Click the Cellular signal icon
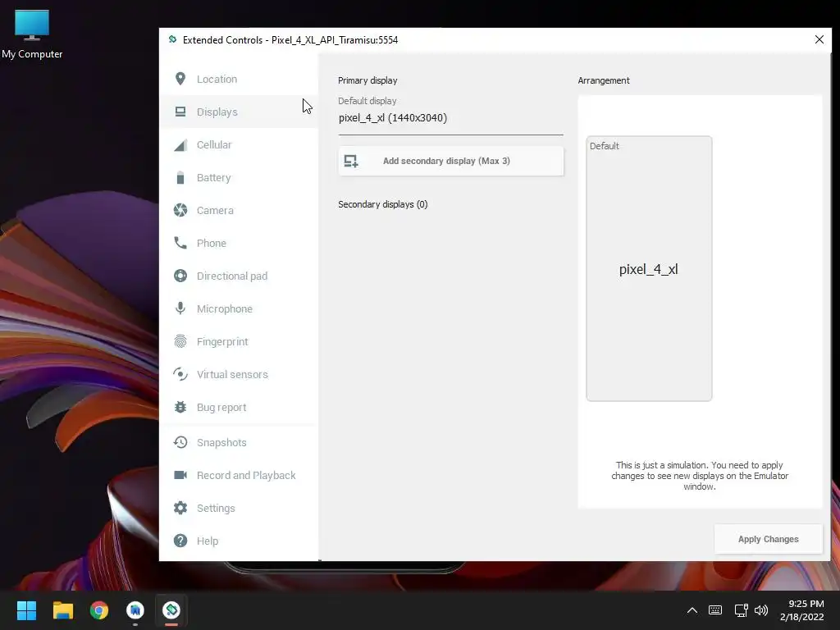840x630 pixels. tap(180, 144)
